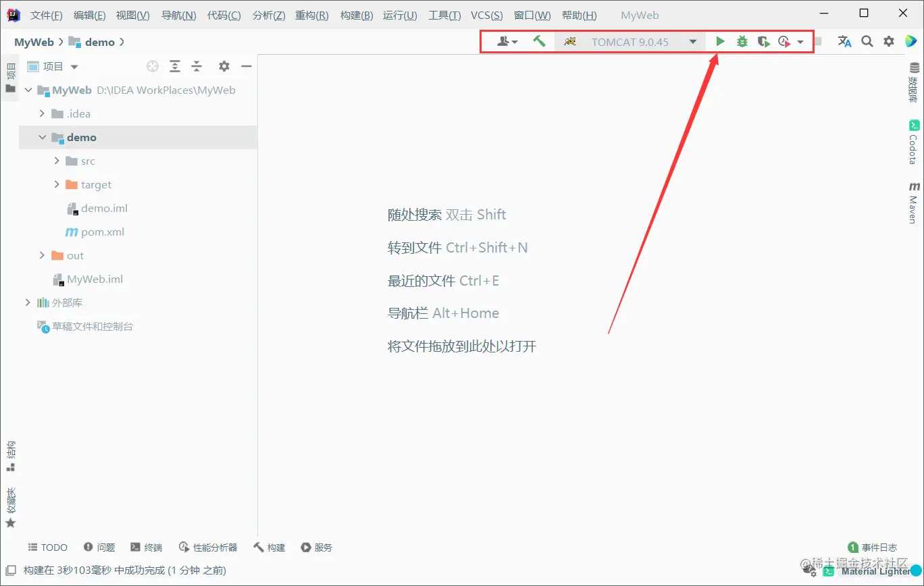Start debugging with the green bug icon
The height and width of the screenshot is (586, 924).
(x=742, y=42)
